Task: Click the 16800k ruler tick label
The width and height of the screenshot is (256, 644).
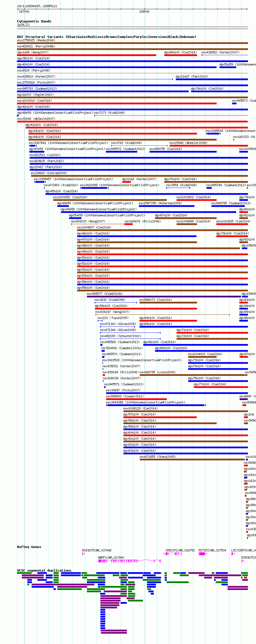Action: [x=144, y=11]
